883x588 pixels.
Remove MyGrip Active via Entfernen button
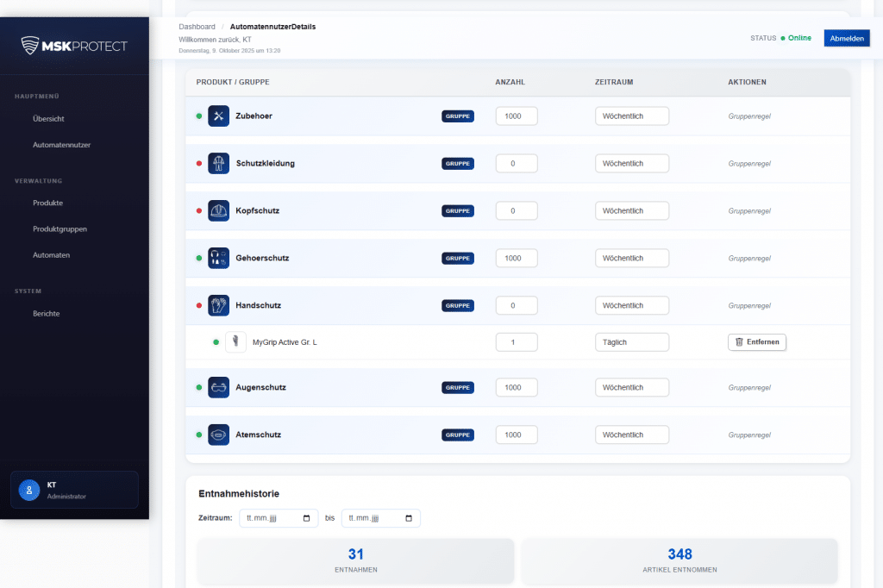pyautogui.click(x=756, y=341)
